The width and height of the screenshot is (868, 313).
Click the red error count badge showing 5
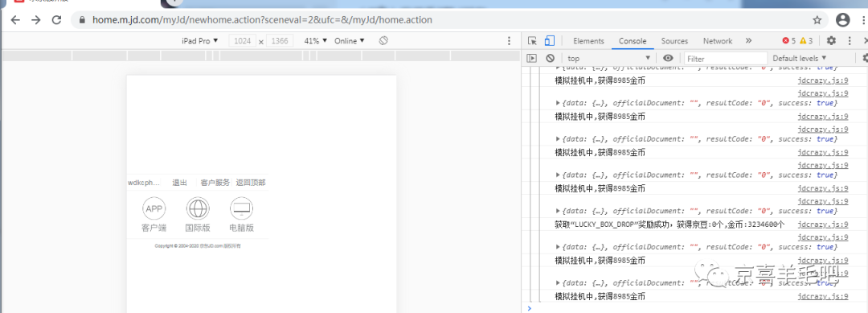(x=788, y=41)
